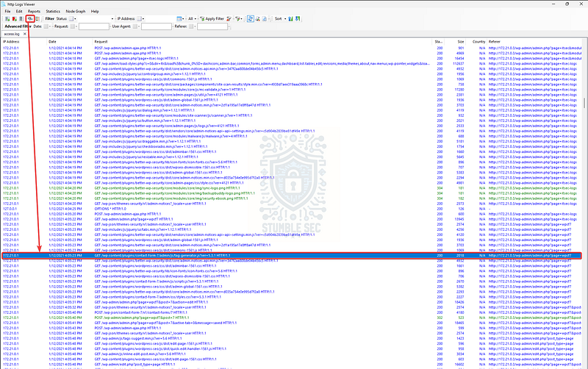Viewport: 588px width, 369px height.
Task: Select the highlighted contact-form-7 tag-generator.js row
Action: [291, 255]
